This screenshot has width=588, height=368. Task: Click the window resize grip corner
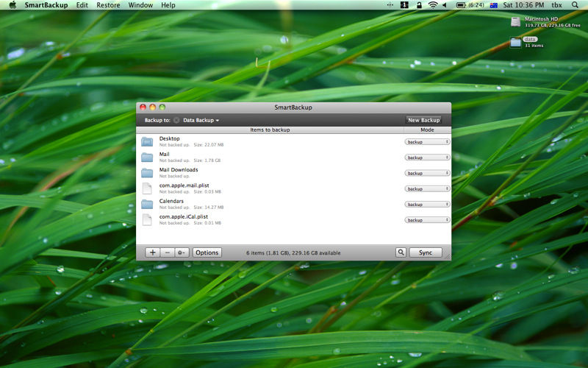(x=447, y=256)
